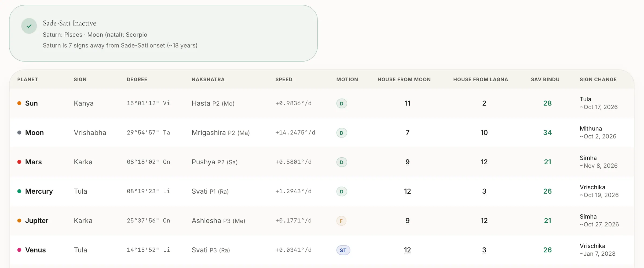The width and height of the screenshot is (644, 268).
Task: Click the Sun planet name
Action: click(x=31, y=103)
